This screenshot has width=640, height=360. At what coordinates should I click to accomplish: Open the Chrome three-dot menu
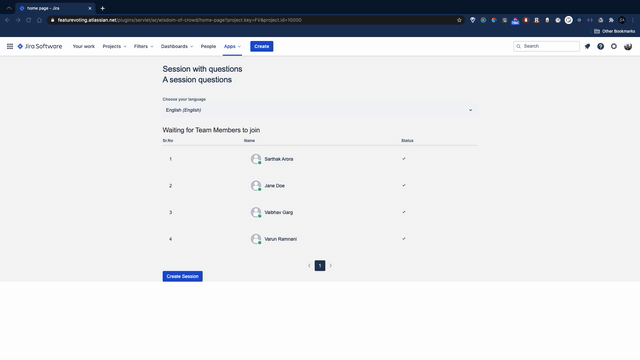[633, 20]
